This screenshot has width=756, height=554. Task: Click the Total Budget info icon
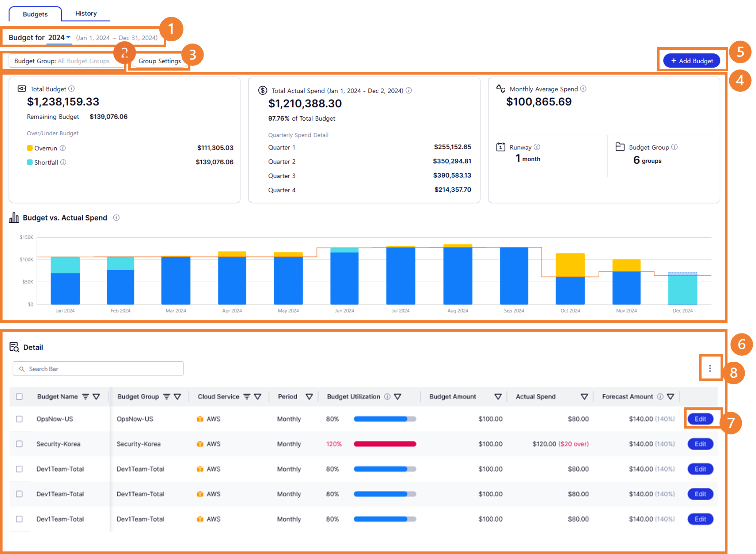(72, 89)
